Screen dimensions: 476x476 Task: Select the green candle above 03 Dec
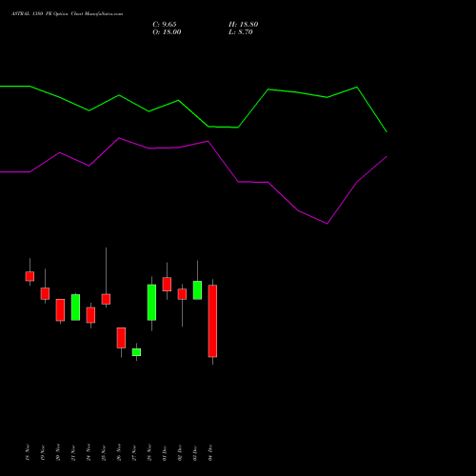click(197, 290)
